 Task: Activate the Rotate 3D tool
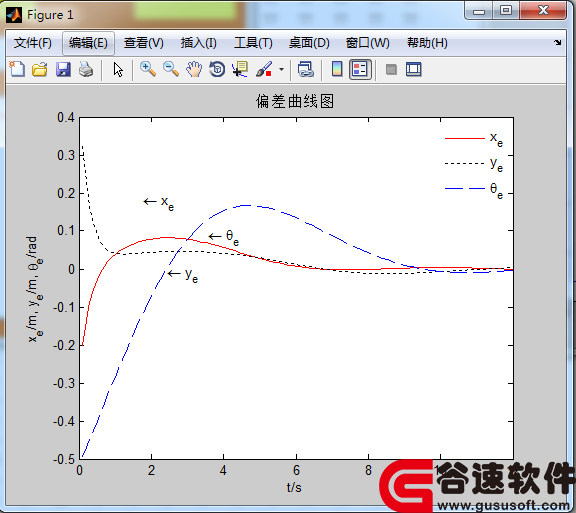point(217,69)
